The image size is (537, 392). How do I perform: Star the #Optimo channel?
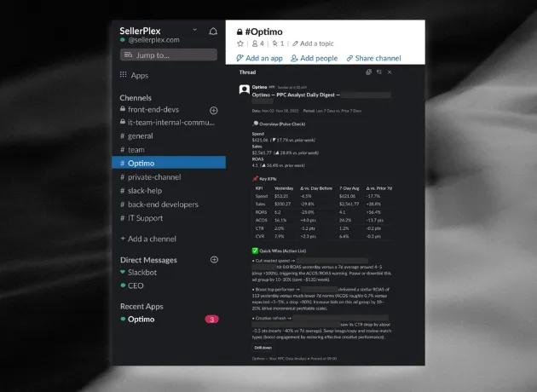(x=240, y=43)
